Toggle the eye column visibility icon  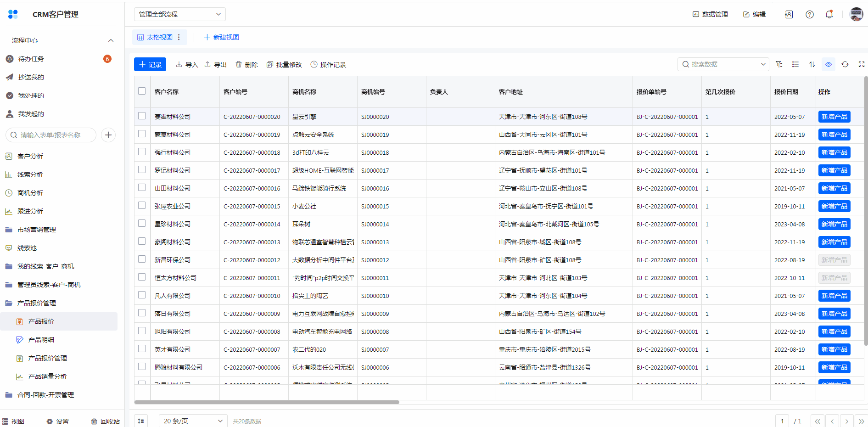[x=829, y=64]
